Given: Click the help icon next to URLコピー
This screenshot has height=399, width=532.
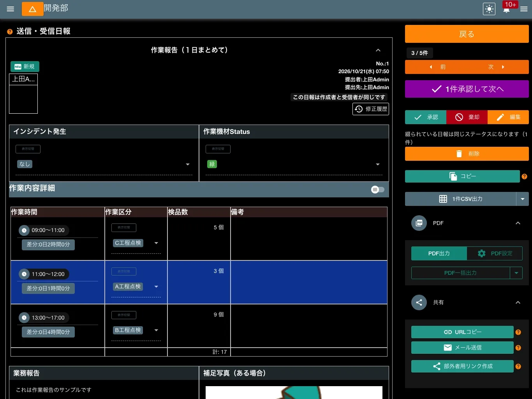Looking at the screenshot, I should [x=518, y=332].
